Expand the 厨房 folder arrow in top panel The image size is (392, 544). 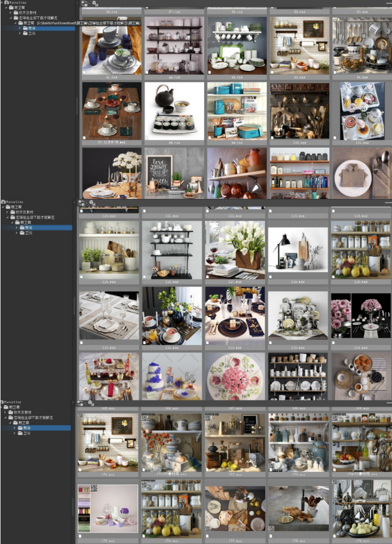coord(20,28)
